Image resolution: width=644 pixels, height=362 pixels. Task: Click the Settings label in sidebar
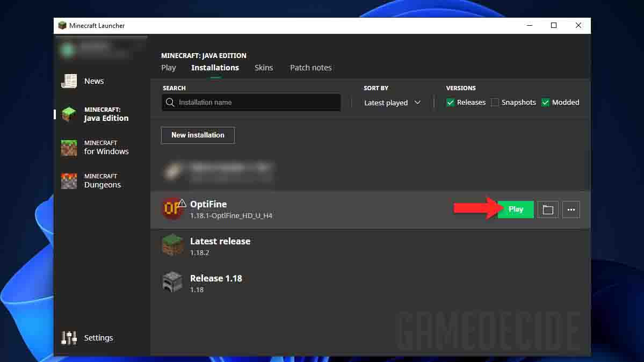coord(99,338)
